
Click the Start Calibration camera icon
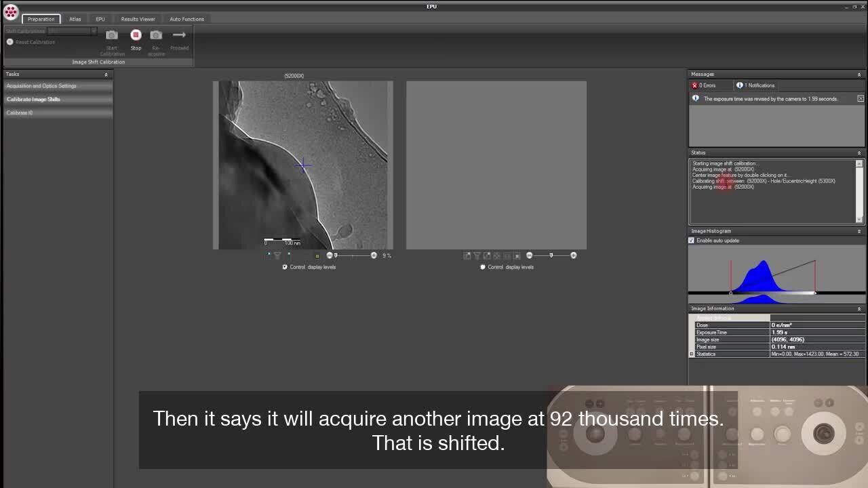point(112,35)
